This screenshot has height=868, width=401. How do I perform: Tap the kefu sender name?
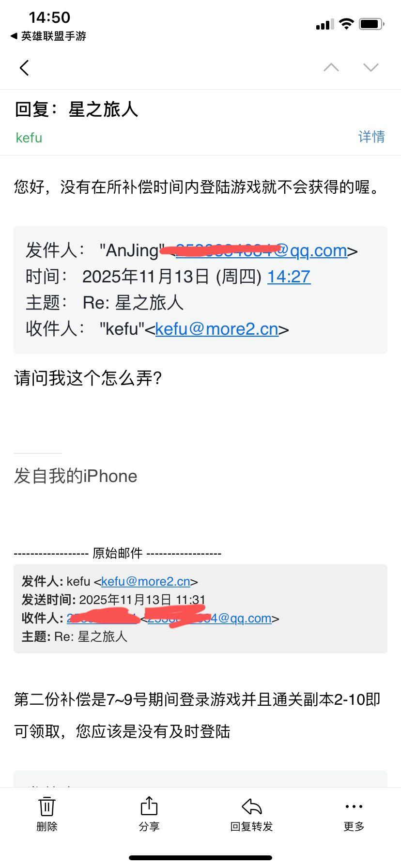(29, 138)
